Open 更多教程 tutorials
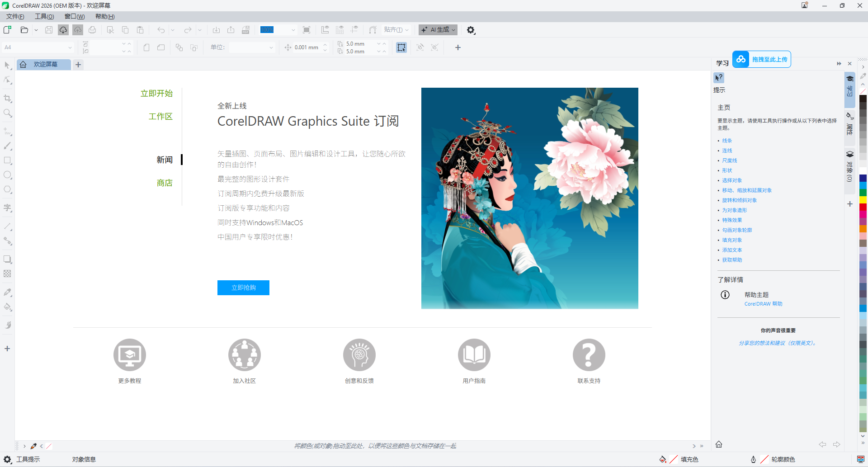This screenshot has height=467, width=868. click(x=130, y=361)
